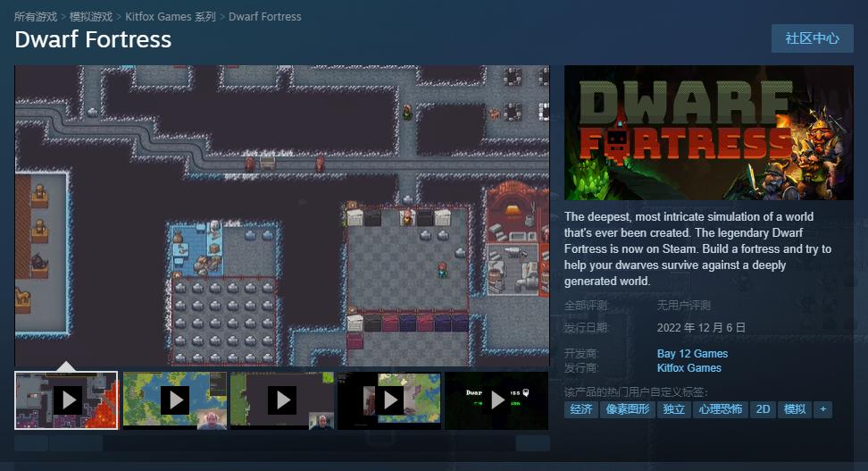Click the Dwarf Fortress breadcrumb link
Image resolution: width=868 pixels, height=471 pixels.
click(265, 17)
